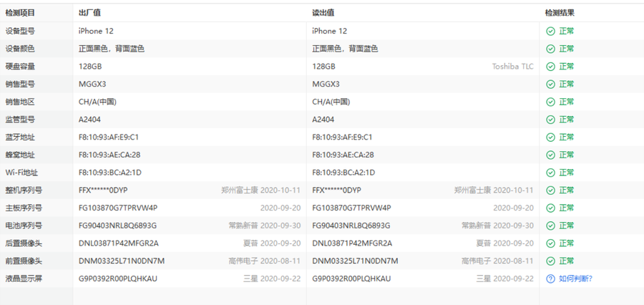Viewport: 644px width, 305px height.
Task: Click the 检测结果 column header
Action: (560, 13)
